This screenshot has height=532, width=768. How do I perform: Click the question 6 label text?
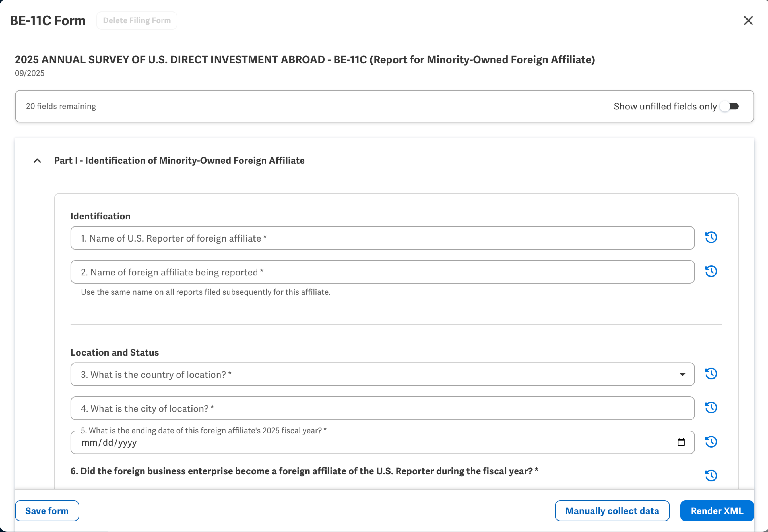click(x=304, y=471)
